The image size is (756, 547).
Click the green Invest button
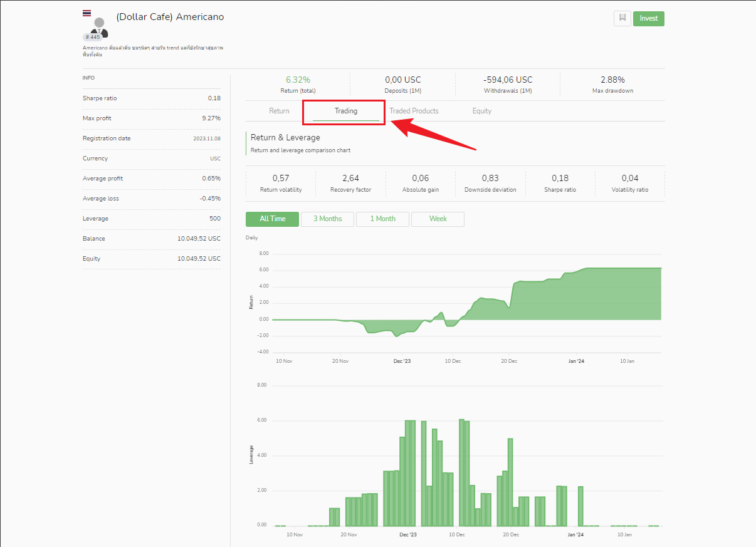(x=649, y=18)
